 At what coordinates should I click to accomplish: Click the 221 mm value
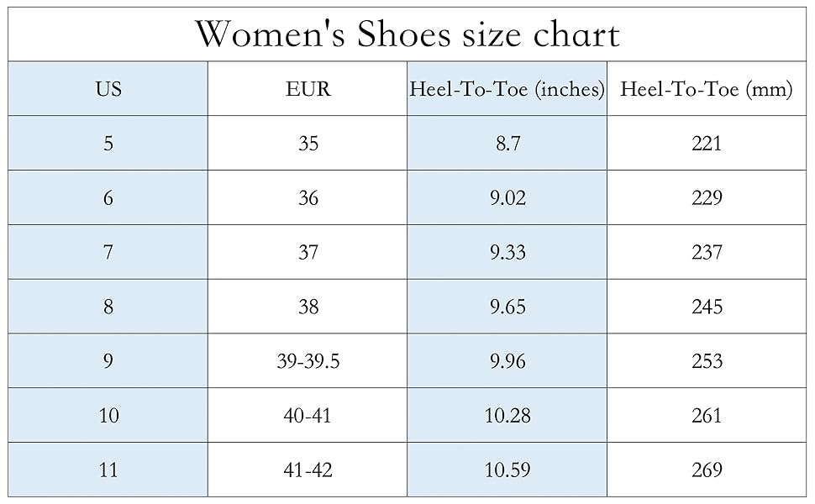[x=707, y=143]
